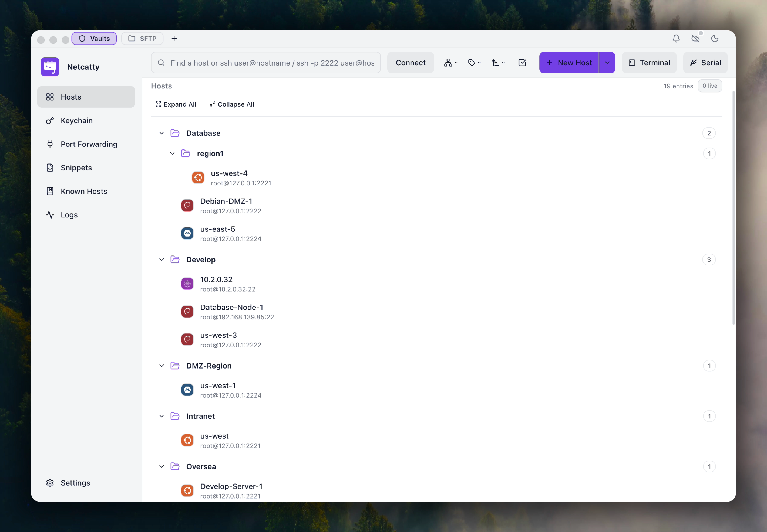Open the Known Hosts page
The image size is (767, 532).
coord(84,191)
